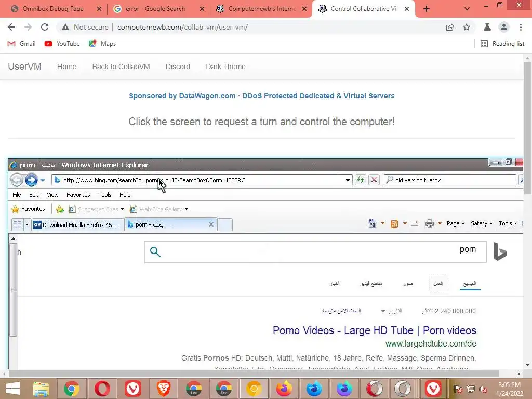
Task: Expand IE address bar URL dropdown
Action: click(348, 180)
